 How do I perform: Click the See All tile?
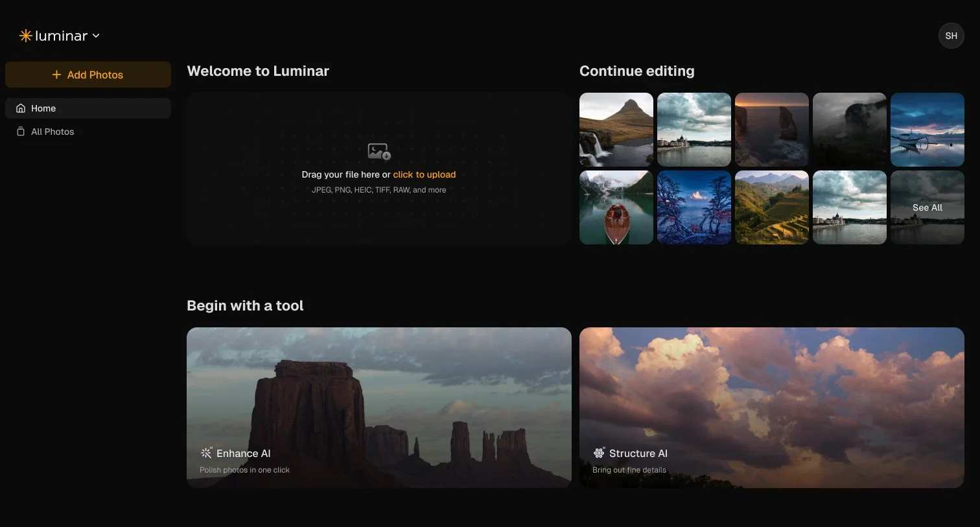tap(927, 207)
